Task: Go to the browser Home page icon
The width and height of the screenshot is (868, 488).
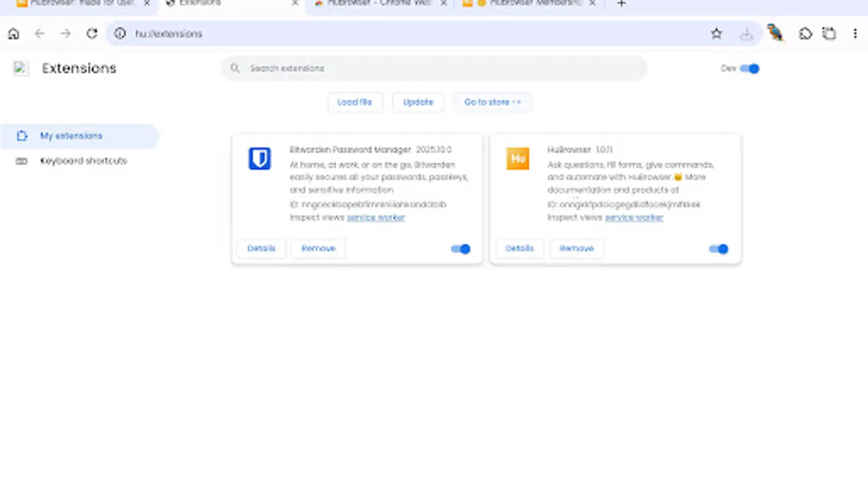Action: click(x=14, y=33)
